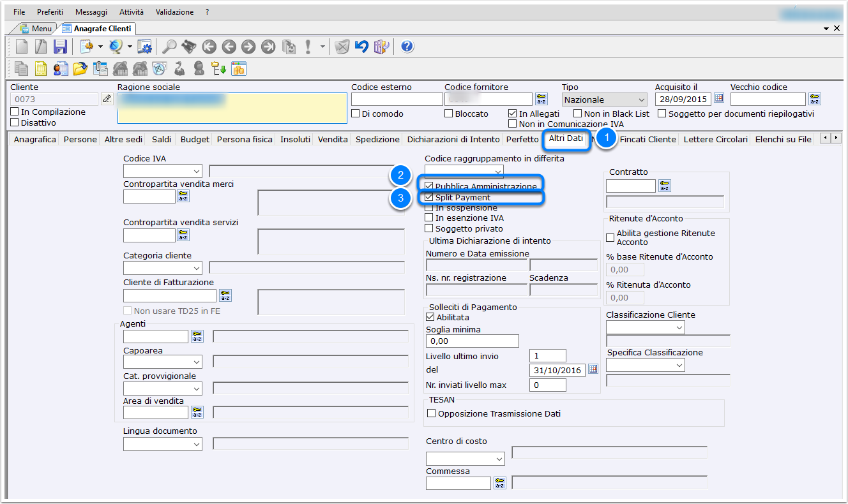The image size is (848, 504).
Task: Create a new record with the blank page icon
Action: [22, 46]
